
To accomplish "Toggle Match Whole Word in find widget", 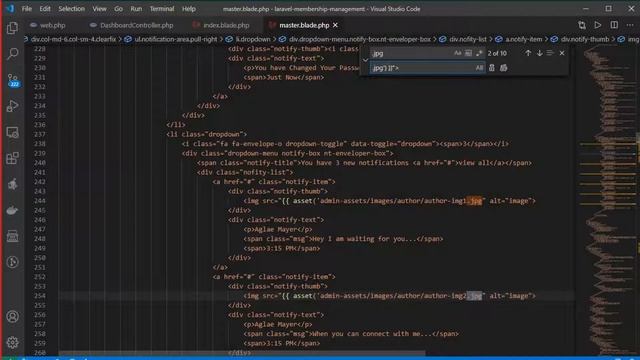I will (x=468, y=53).
